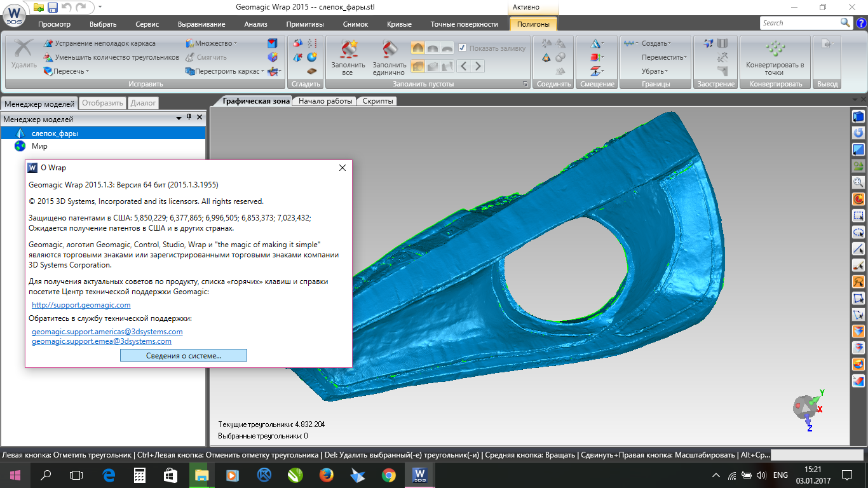Image resolution: width=868 pixels, height=488 pixels.
Task: Click the americas support email link
Action: (x=107, y=332)
